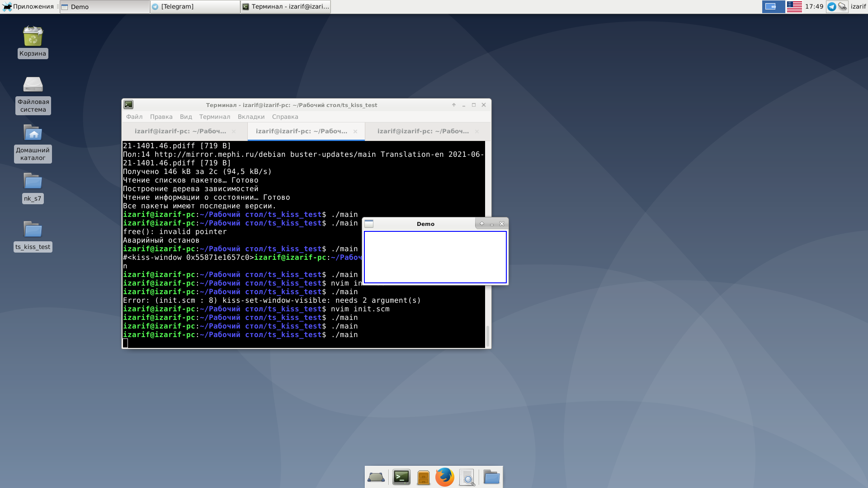Maximize the terminal window
This screenshot has width=868, height=488.
coord(474,105)
